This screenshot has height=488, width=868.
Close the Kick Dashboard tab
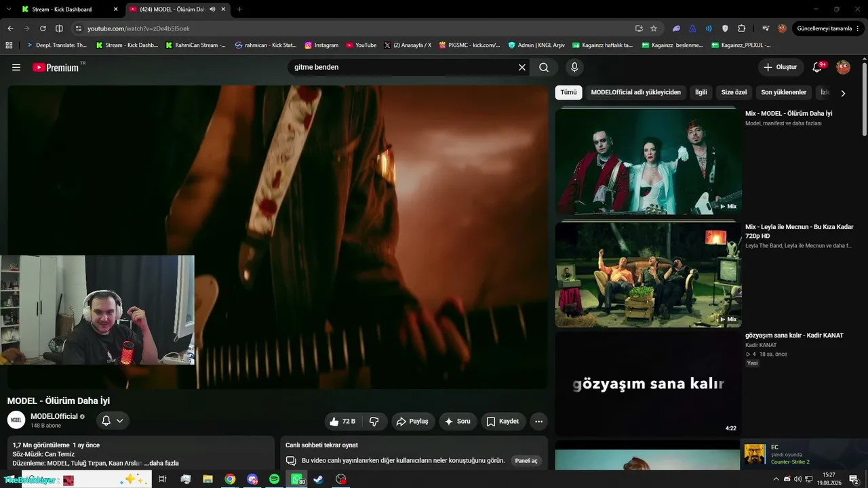point(115,9)
